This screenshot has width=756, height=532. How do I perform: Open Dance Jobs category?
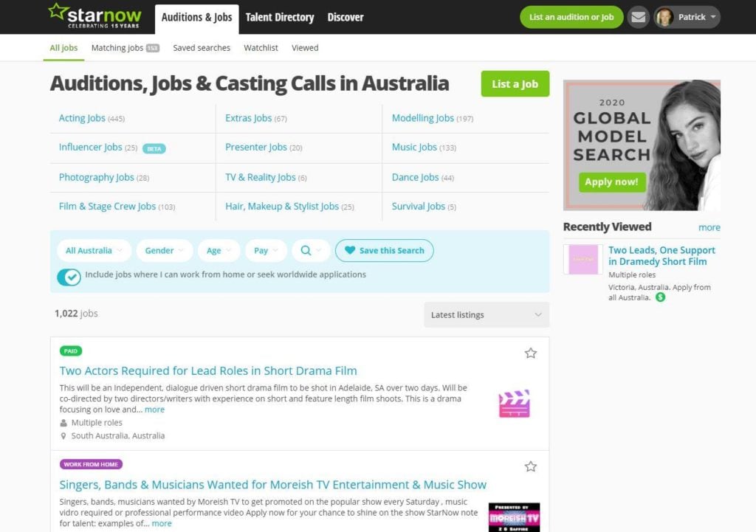point(415,177)
